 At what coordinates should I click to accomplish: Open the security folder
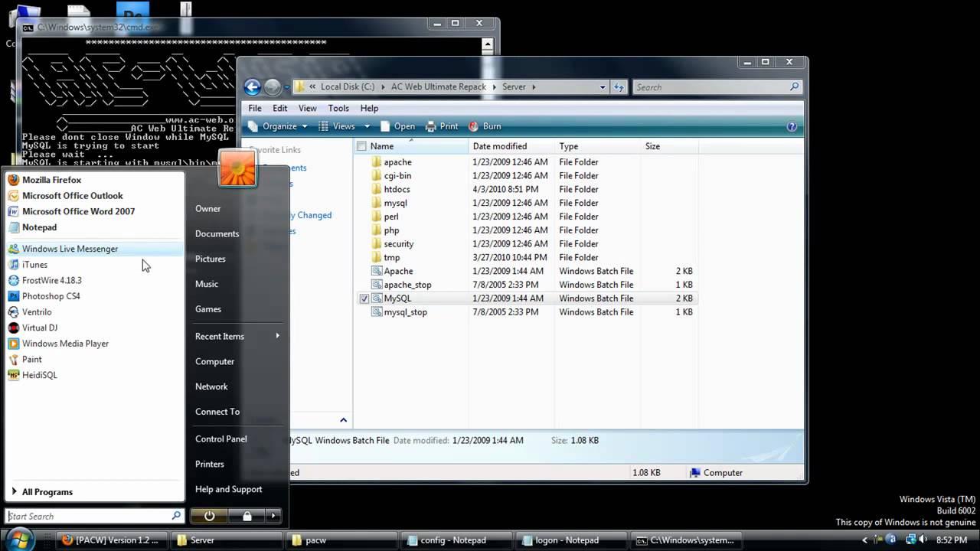click(398, 244)
